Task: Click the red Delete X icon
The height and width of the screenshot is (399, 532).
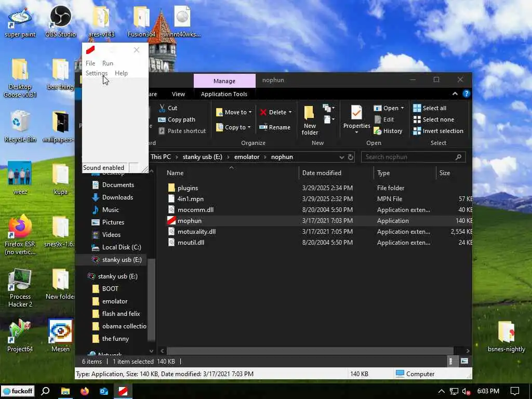Action: pos(263,112)
